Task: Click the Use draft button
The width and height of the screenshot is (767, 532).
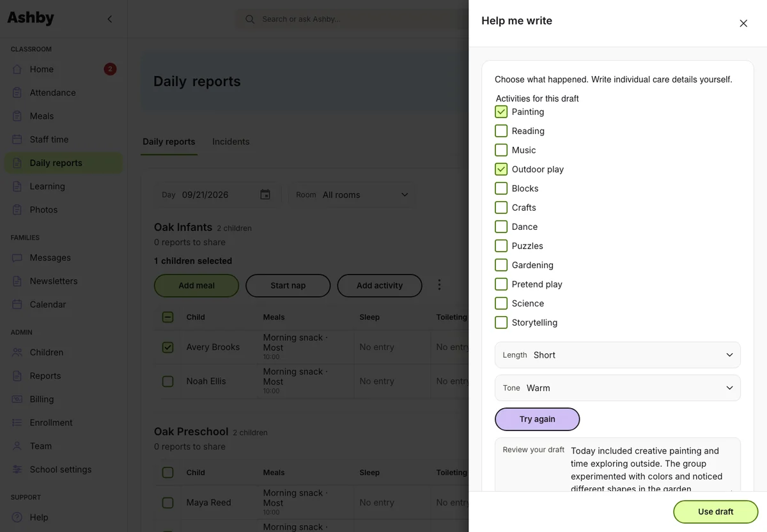Action: coord(715,512)
